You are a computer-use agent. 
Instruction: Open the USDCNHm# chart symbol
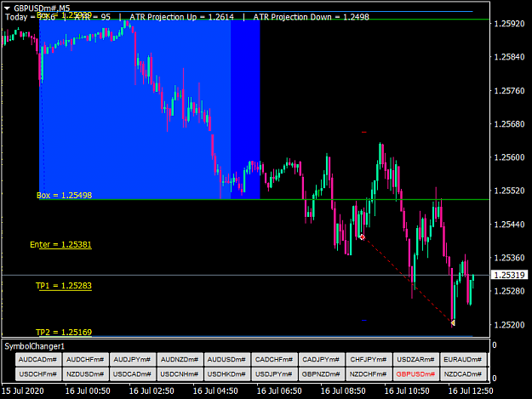[x=180, y=374]
